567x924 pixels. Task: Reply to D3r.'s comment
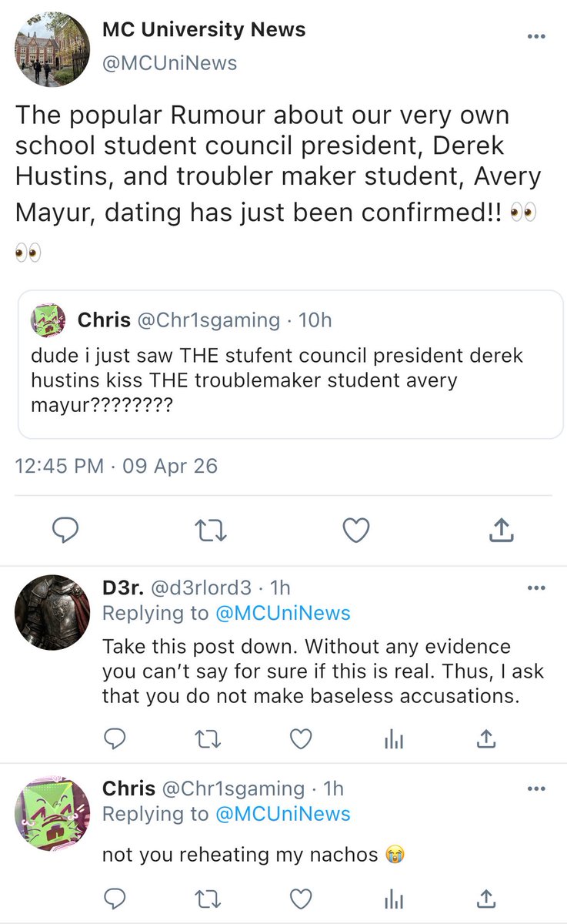tap(115, 739)
